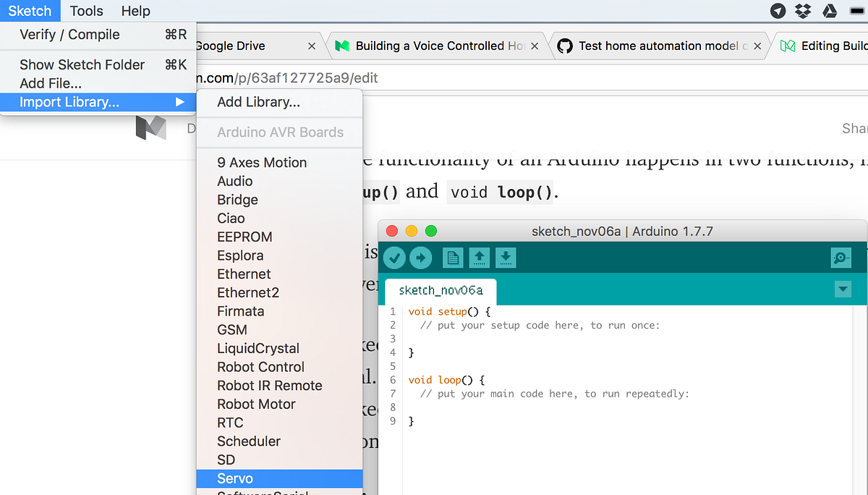Image resolution: width=868 pixels, height=495 pixels.
Task: Open the sketch tab dropdown arrow
Action: point(843,289)
